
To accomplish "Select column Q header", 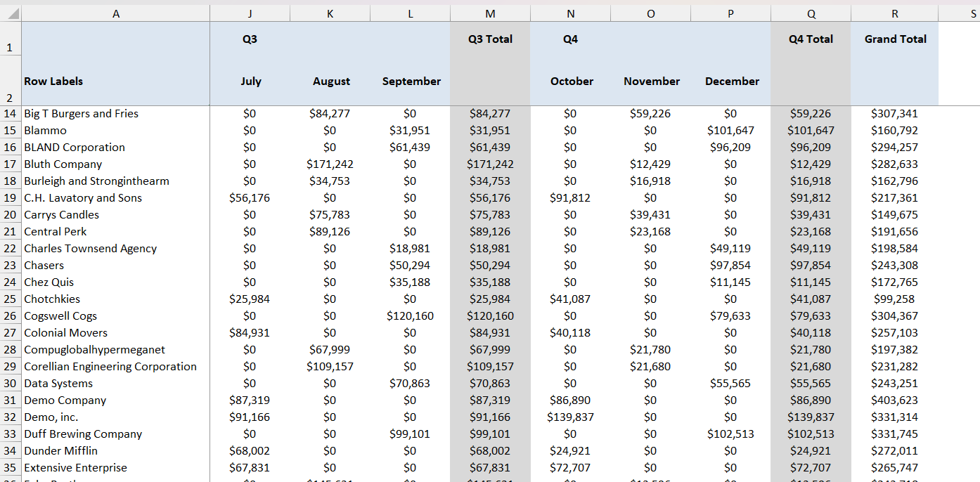I will (811, 13).
